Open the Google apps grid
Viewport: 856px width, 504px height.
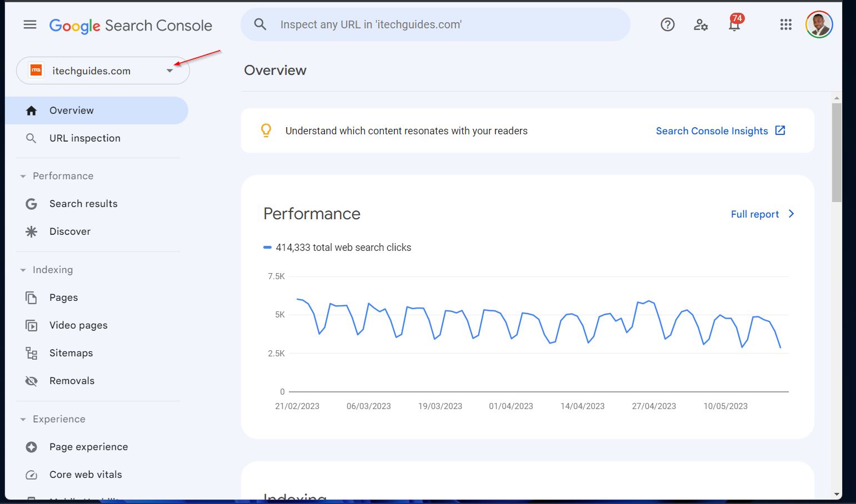click(x=785, y=24)
